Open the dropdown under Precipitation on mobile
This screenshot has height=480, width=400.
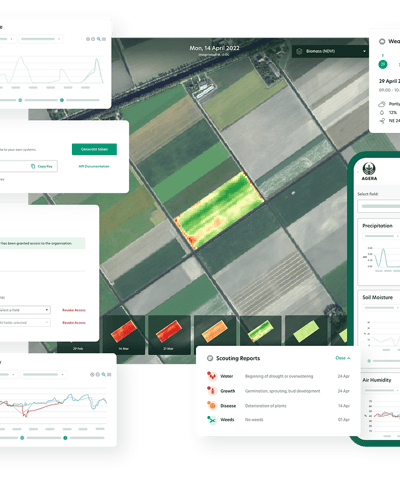(x=381, y=236)
